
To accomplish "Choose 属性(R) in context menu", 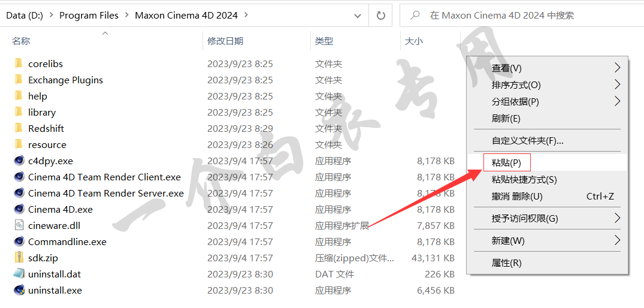I will click(547, 262).
